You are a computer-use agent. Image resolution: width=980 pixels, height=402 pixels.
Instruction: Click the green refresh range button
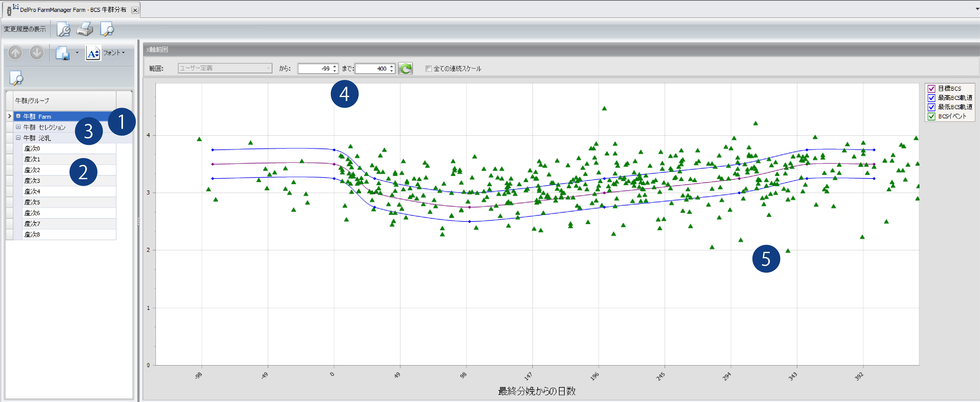tap(405, 68)
